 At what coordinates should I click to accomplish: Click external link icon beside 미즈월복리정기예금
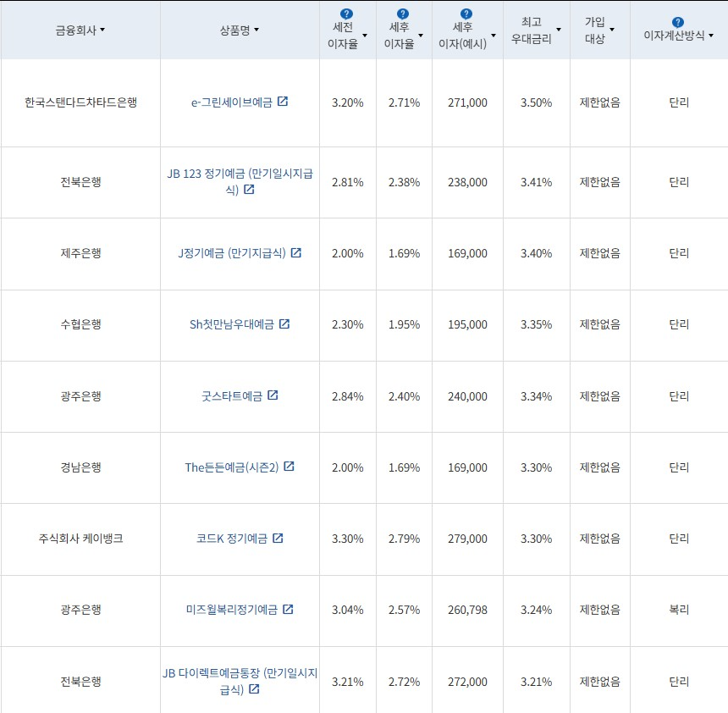[x=288, y=609]
